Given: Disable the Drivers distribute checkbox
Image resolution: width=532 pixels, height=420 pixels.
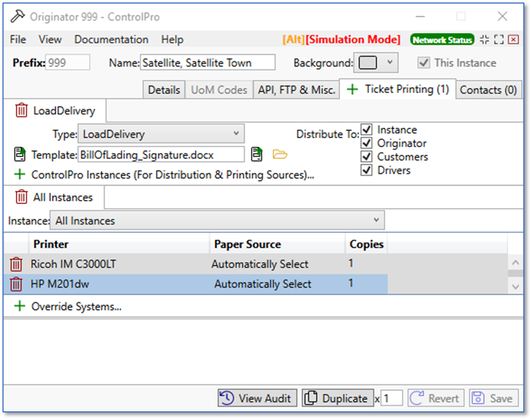Looking at the screenshot, I should coord(367,170).
